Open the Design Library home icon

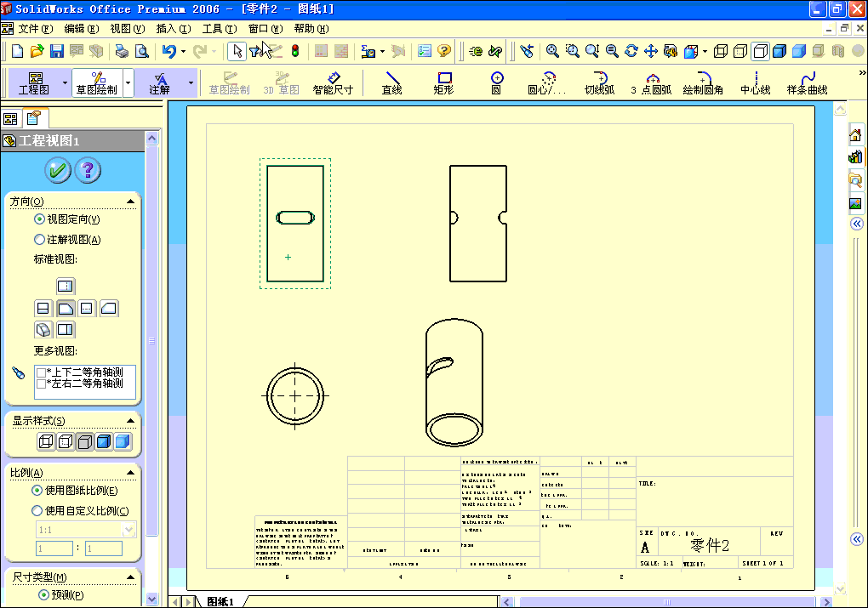tap(855, 134)
